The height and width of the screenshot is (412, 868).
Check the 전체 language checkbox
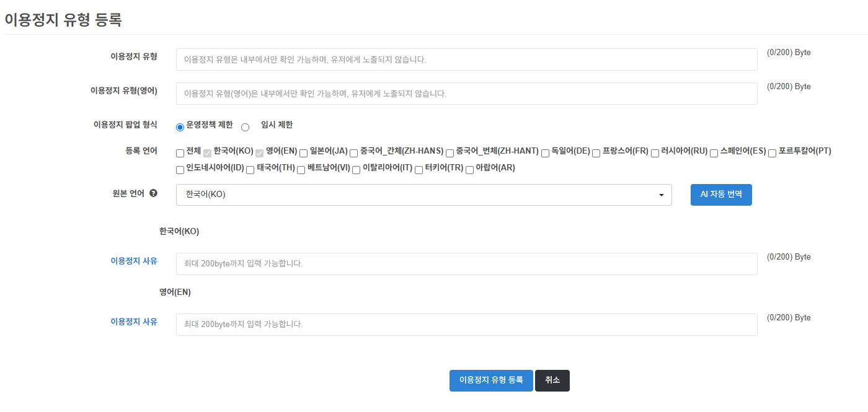pos(180,153)
